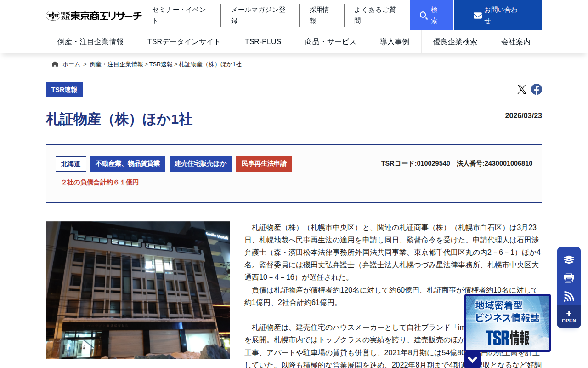Click the article title 札証物産（株）ほか1社

(119, 120)
